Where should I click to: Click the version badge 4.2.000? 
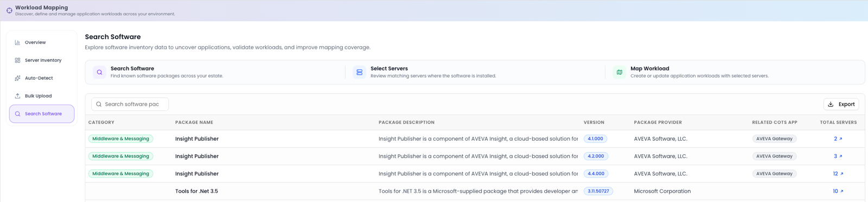pos(596,156)
